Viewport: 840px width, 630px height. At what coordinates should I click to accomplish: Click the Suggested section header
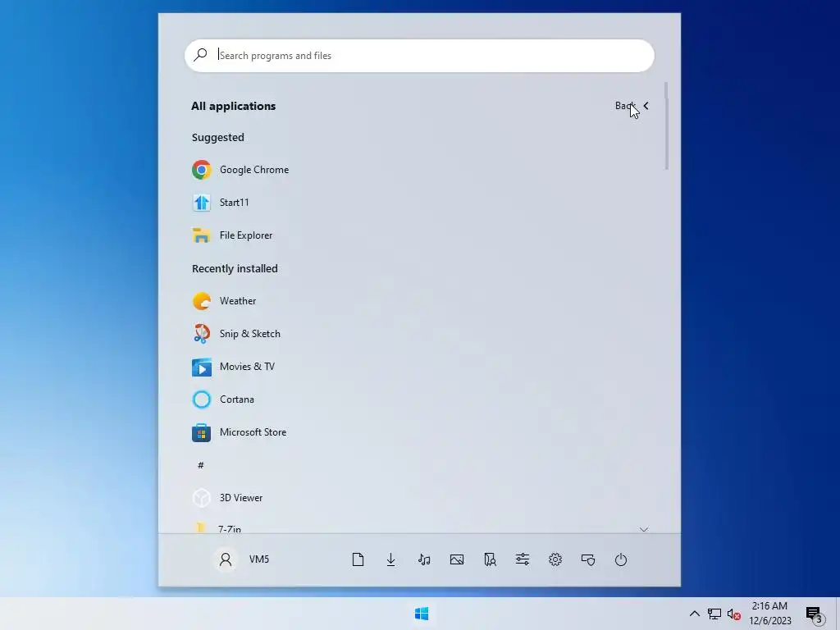(x=218, y=138)
